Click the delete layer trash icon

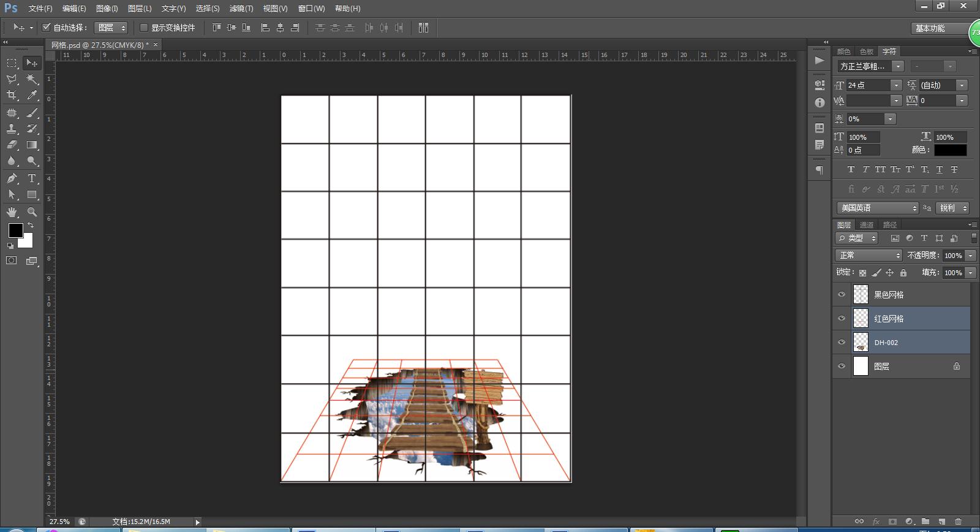tap(958, 522)
